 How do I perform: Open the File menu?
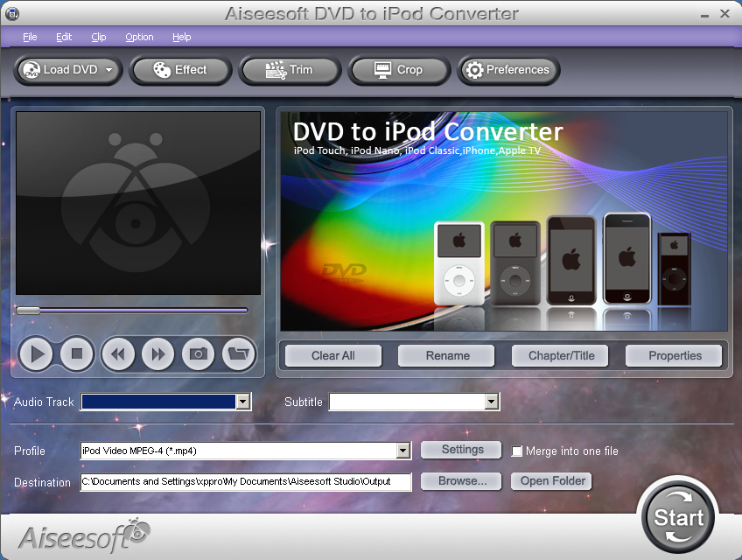pyautogui.click(x=30, y=37)
